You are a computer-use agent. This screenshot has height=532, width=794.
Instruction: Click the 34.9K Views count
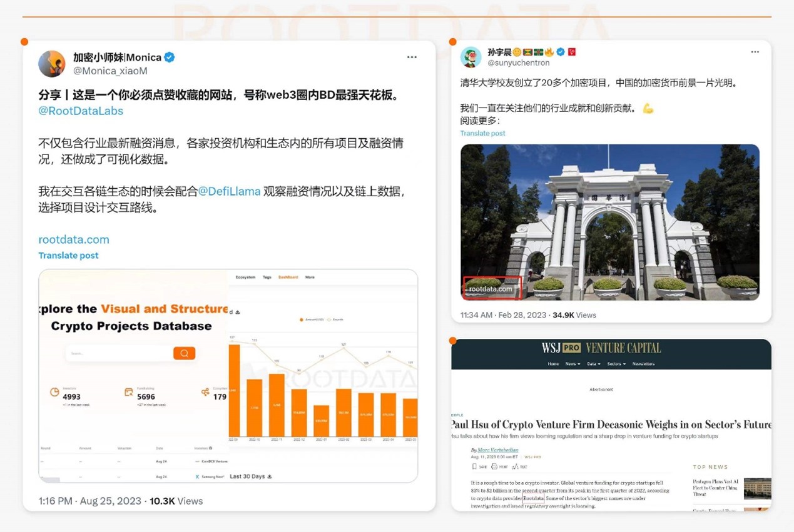pos(574,315)
